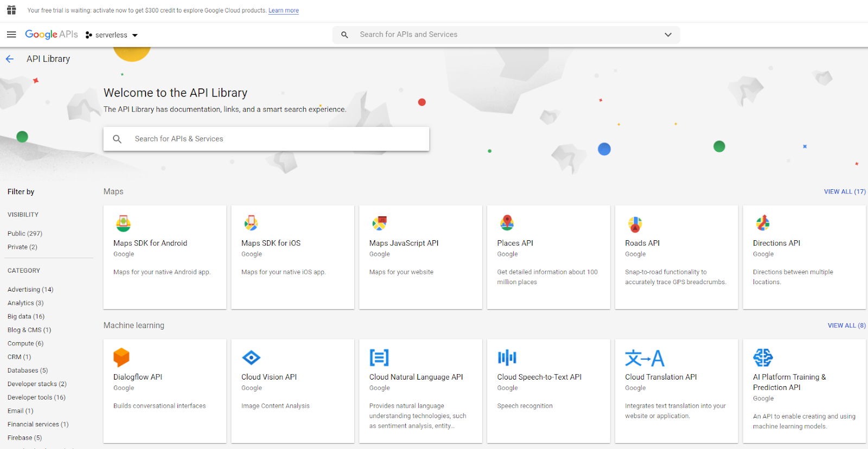Click the Maps SDK for iOS icon
The height and width of the screenshot is (449, 868).
pos(251,223)
